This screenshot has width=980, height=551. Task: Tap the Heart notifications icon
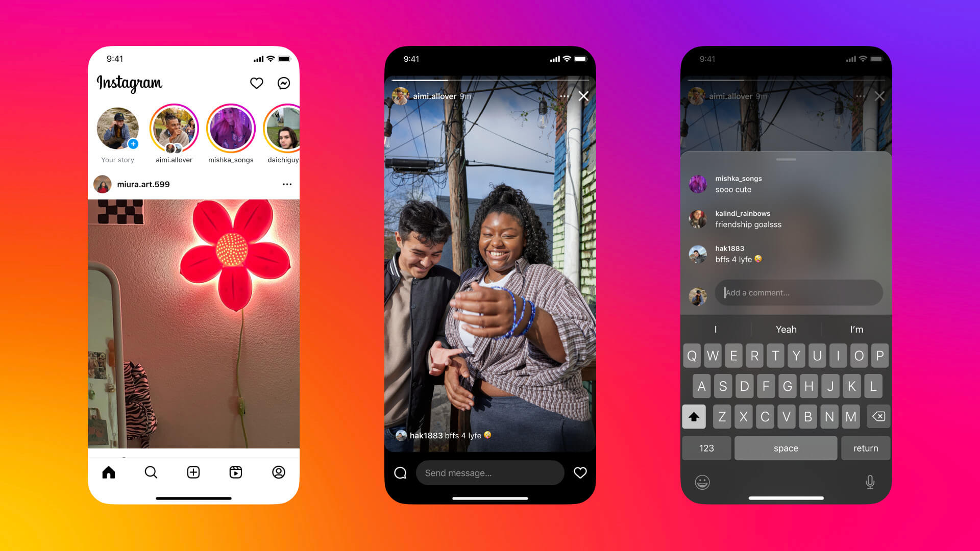point(256,83)
